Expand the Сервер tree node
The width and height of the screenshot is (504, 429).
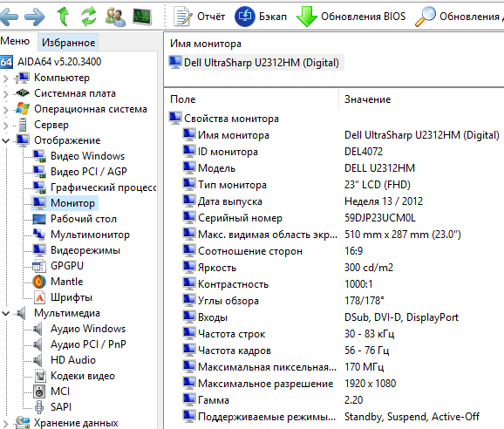[5, 126]
